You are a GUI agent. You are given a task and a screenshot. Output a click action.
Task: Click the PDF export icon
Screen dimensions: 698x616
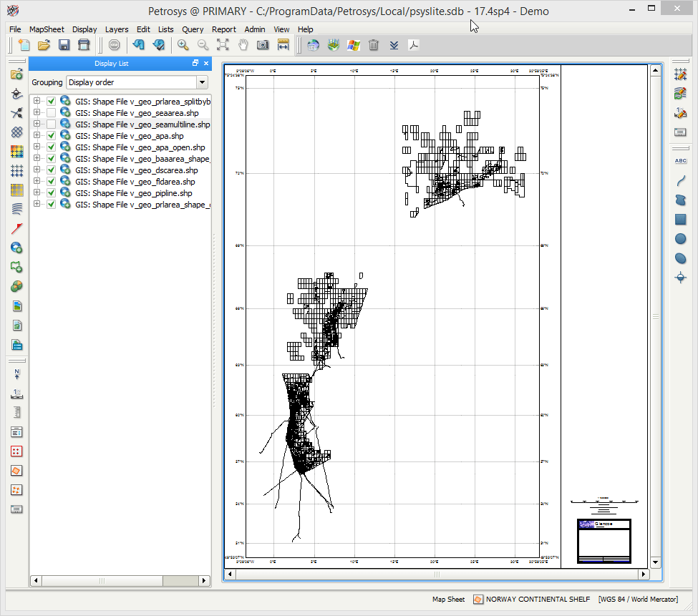coord(414,45)
